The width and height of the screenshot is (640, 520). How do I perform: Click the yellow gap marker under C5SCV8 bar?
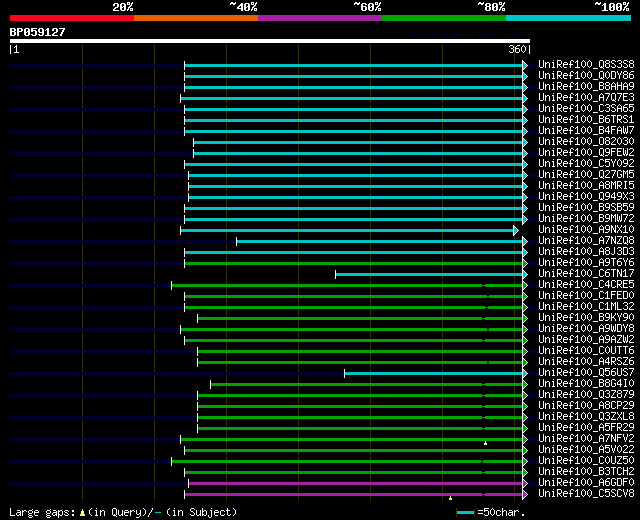[x=450, y=498]
